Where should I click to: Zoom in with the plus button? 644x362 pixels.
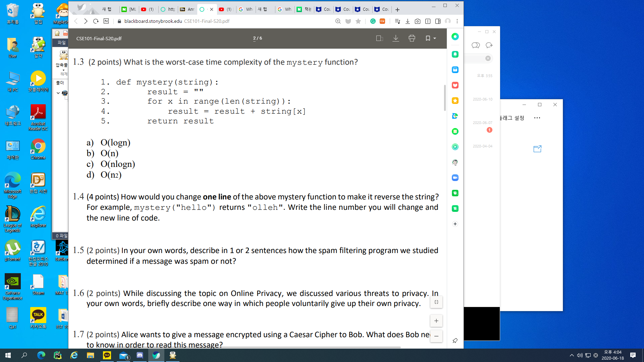(436, 321)
